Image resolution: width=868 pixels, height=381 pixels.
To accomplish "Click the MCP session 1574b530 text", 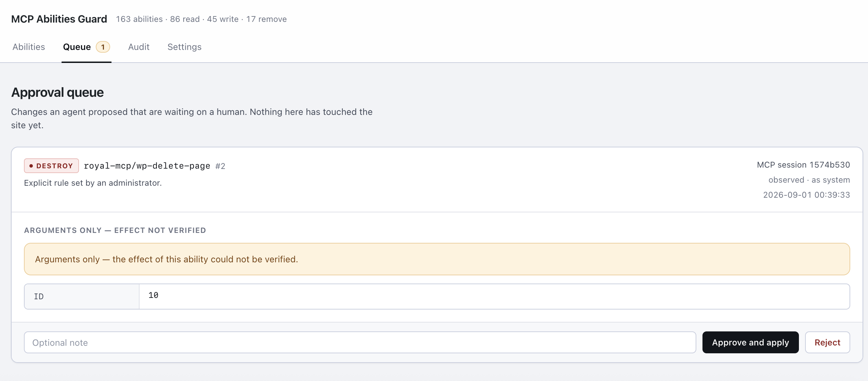I will click(x=803, y=165).
